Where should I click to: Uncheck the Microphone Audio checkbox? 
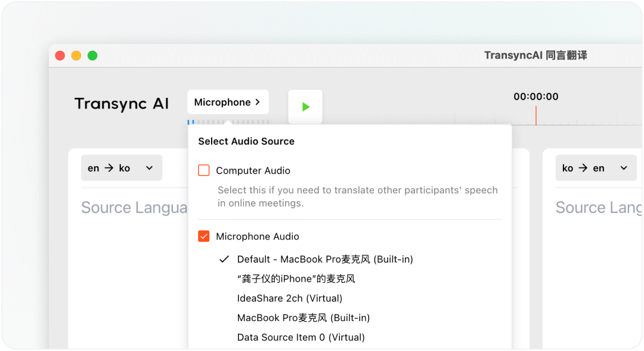(x=204, y=236)
